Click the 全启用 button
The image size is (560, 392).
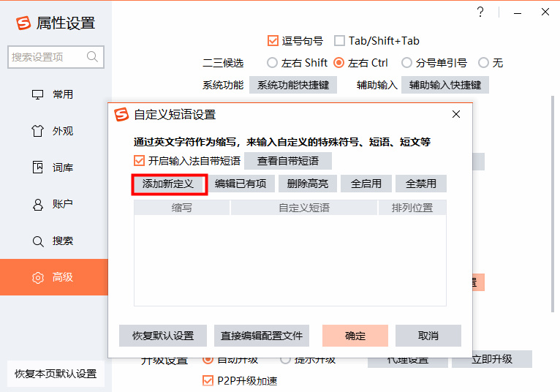click(x=366, y=184)
